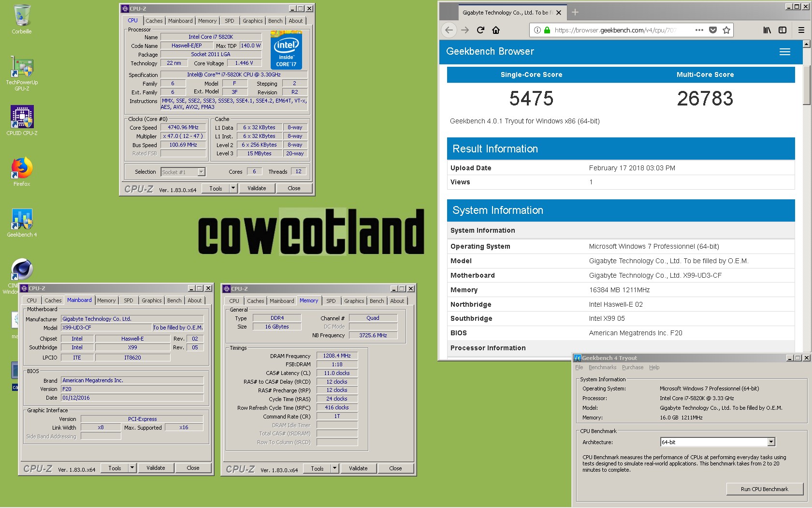Open Geekbench 4 Help menu
812x508 pixels.
tap(654, 368)
